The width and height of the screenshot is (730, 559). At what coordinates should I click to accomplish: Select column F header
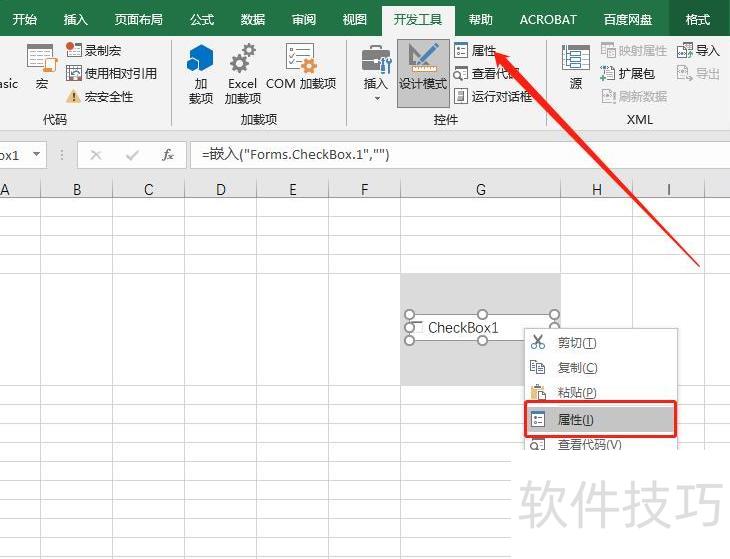(365, 189)
